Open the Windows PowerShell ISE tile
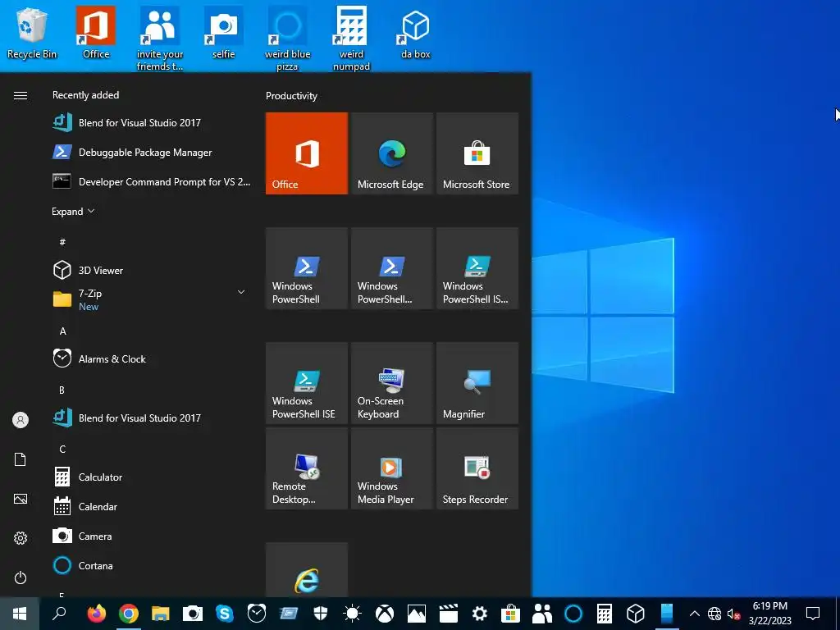The image size is (840, 630). click(x=307, y=383)
